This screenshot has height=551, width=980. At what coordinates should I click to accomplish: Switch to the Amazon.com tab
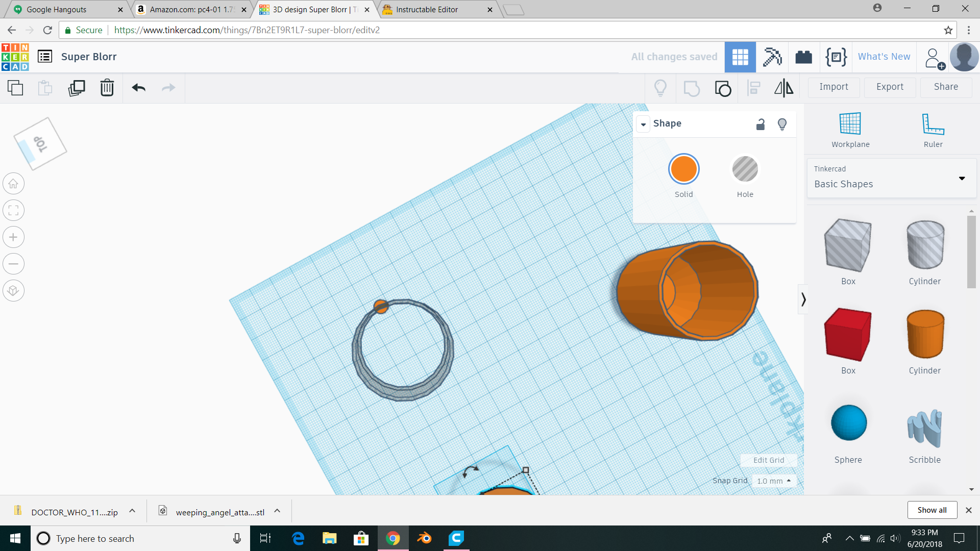click(x=191, y=9)
